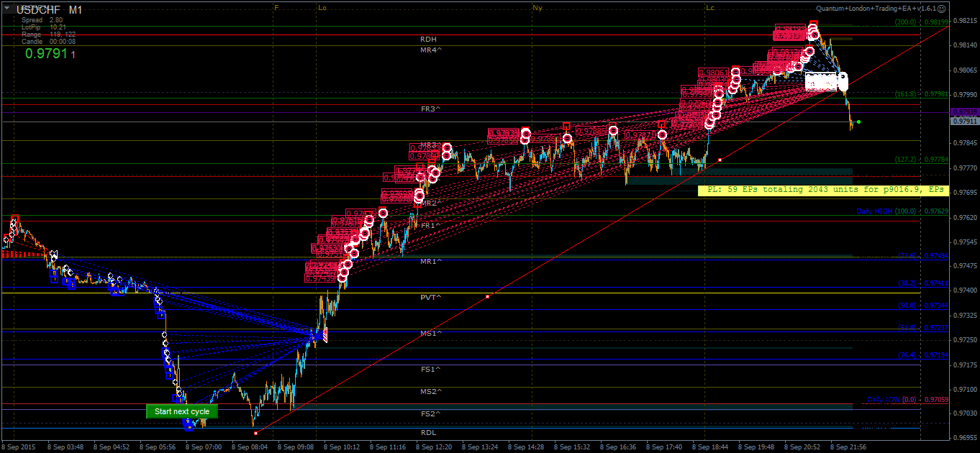Click the Lo session marker label
Screen dimensions: 980x453
click(322, 7)
